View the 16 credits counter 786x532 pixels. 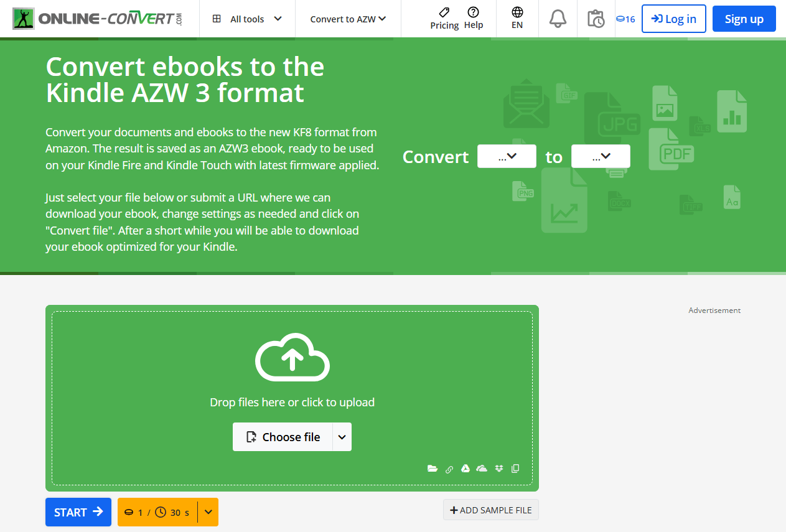point(625,19)
